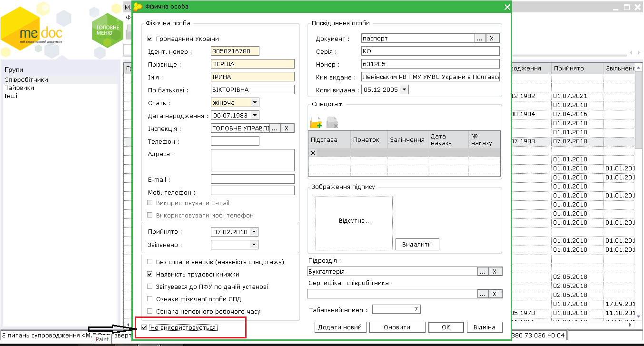Uncheck the Громадянин України checkbox
Screen dimensions: 644x346
(x=150, y=39)
